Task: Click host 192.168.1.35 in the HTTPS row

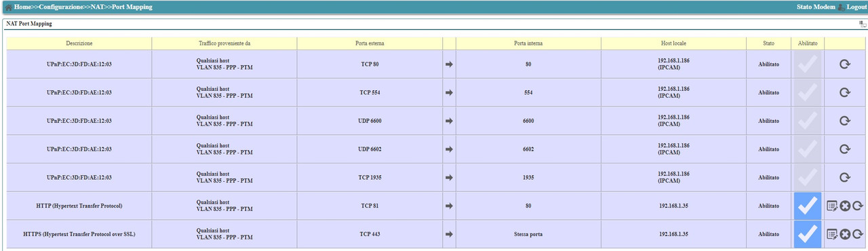Action: tap(673, 234)
